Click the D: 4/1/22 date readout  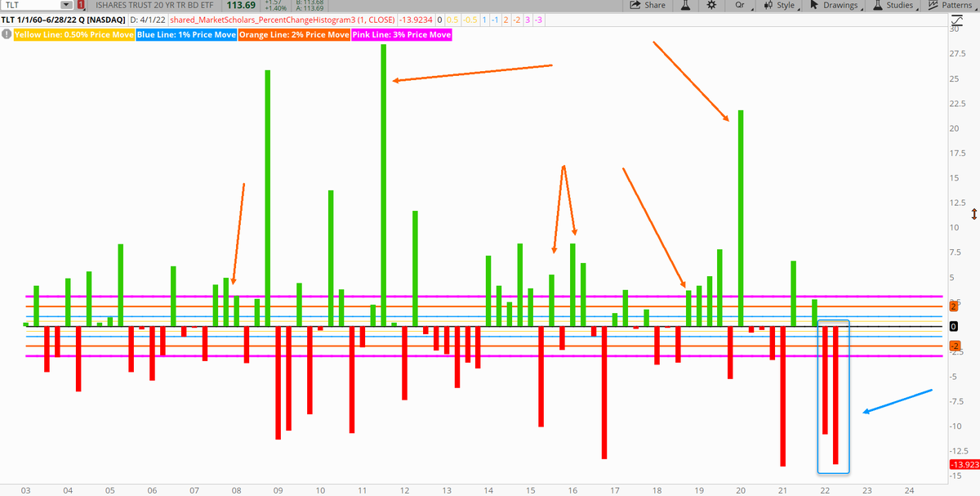pos(148,18)
